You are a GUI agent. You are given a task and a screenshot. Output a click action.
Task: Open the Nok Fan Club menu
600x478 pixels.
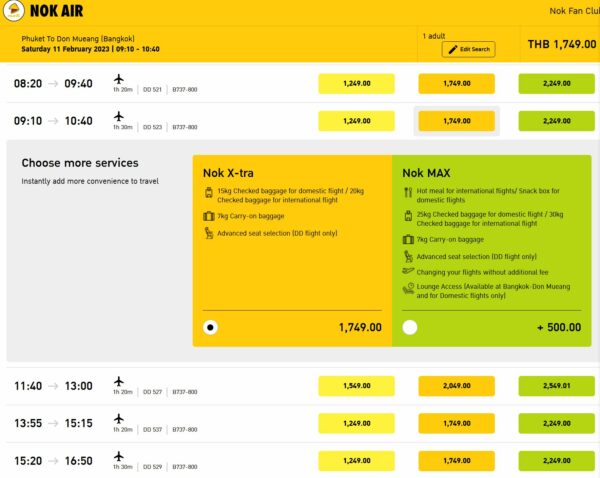[574, 11]
